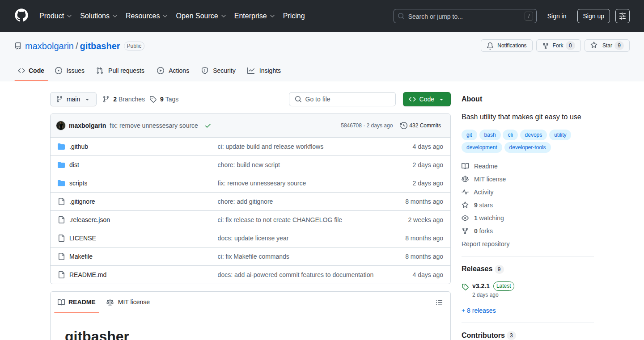Open the bash topic tag
The height and width of the screenshot is (340, 644).
tap(490, 135)
